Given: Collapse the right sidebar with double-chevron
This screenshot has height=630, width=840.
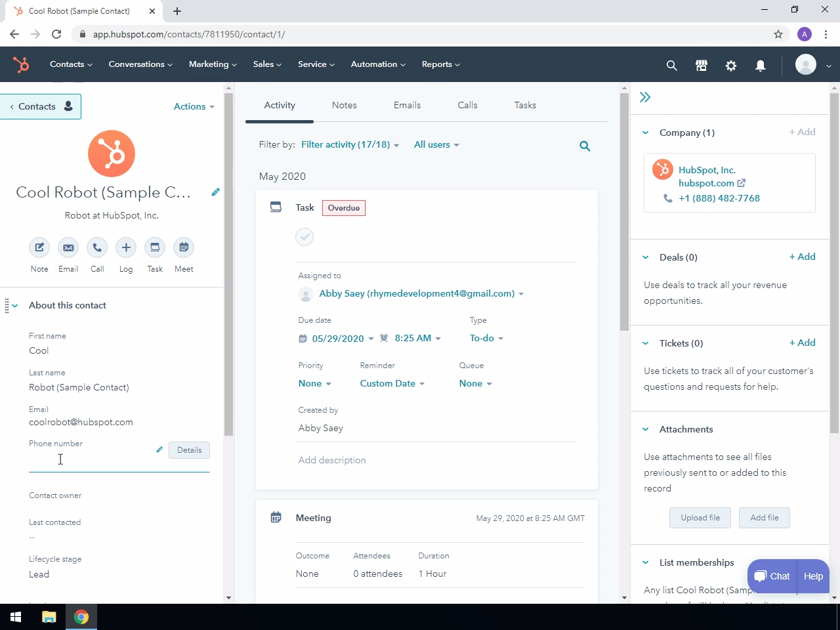Looking at the screenshot, I should click(645, 98).
